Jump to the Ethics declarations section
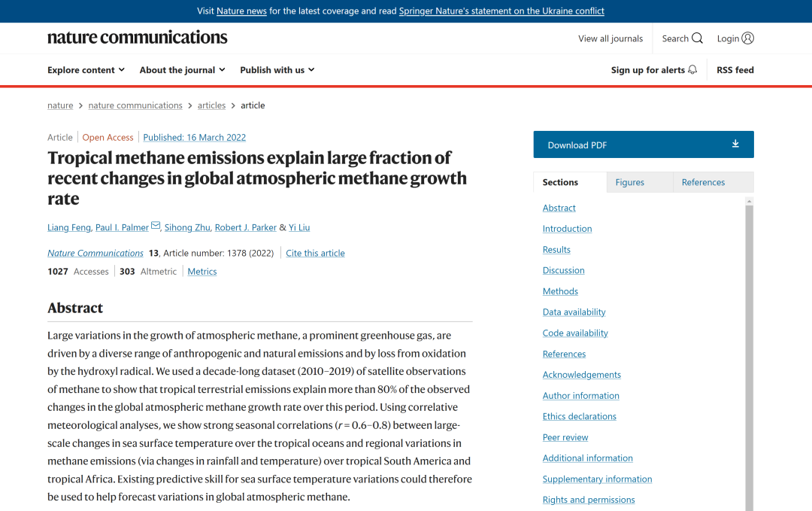812x511 pixels. click(x=579, y=416)
